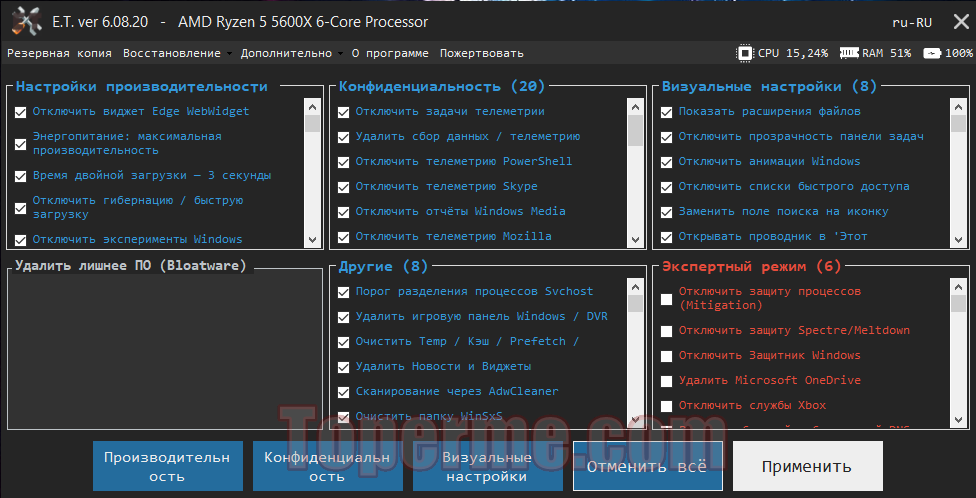Click the RAM usage icon

(849, 53)
